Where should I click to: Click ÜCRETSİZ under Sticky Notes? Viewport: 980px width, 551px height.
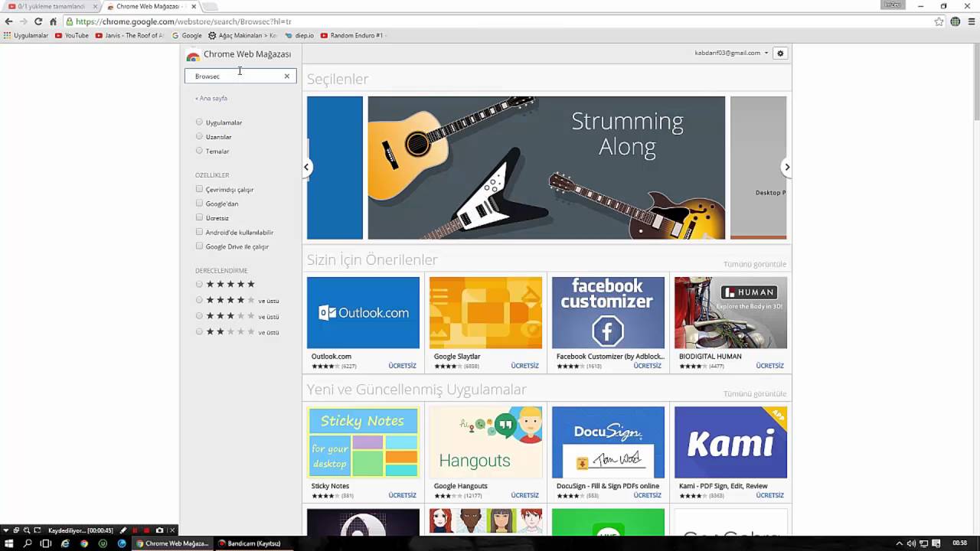pyautogui.click(x=403, y=495)
